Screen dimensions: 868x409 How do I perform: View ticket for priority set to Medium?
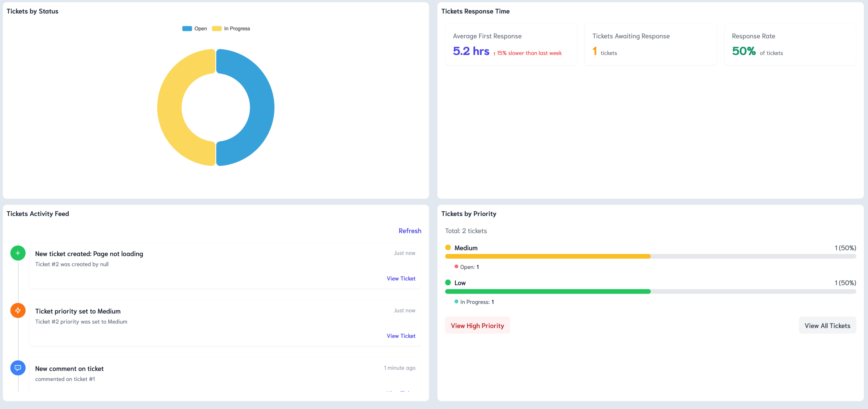click(x=401, y=336)
